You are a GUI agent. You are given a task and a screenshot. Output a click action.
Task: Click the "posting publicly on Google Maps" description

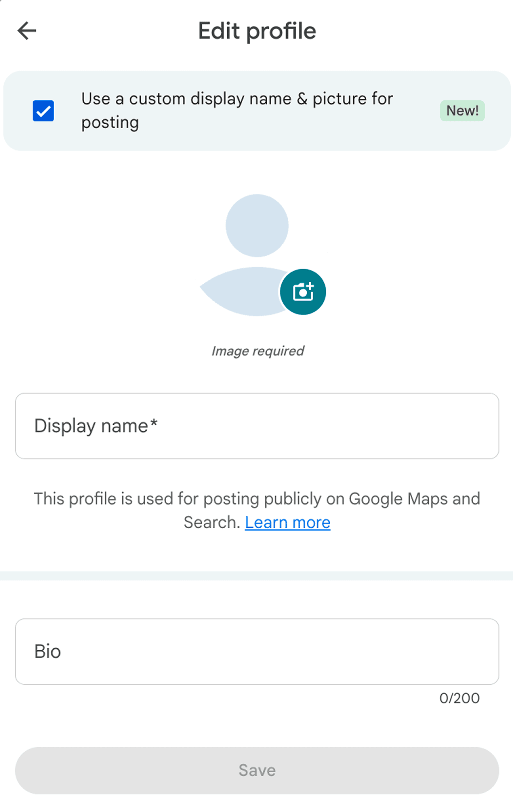256,499
